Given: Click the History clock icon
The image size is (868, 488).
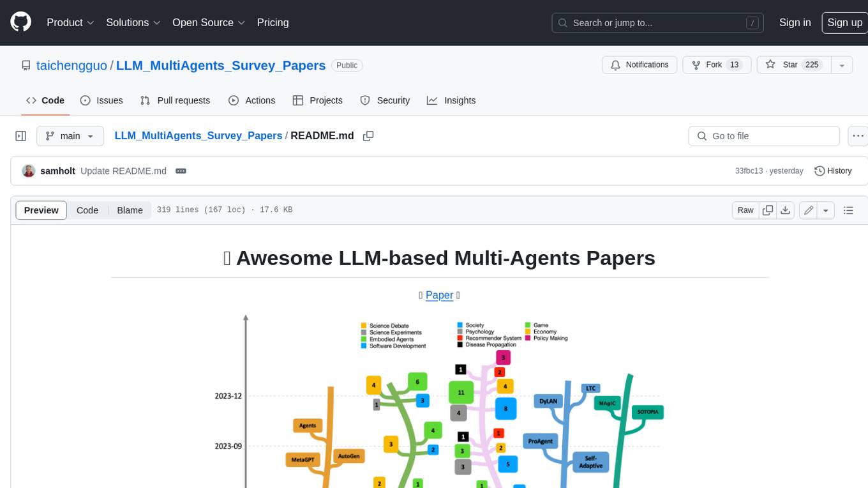Looking at the screenshot, I should pyautogui.click(x=819, y=171).
